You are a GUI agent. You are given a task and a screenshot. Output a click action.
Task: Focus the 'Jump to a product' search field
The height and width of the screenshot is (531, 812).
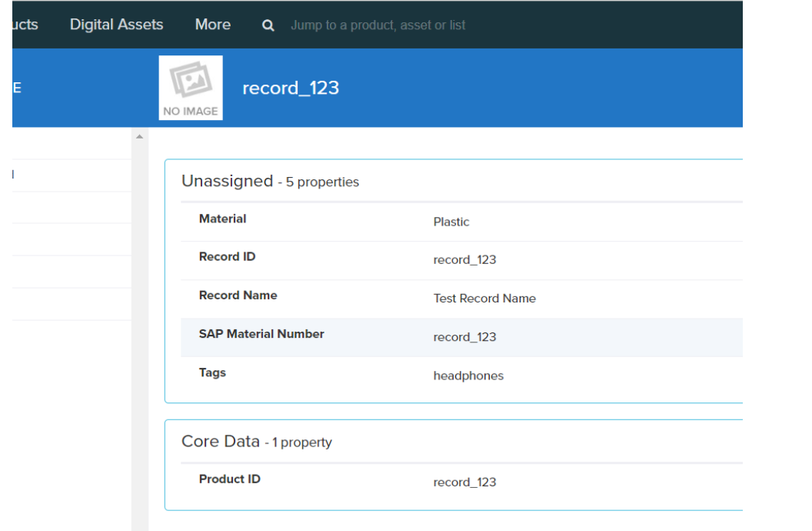[x=378, y=25]
